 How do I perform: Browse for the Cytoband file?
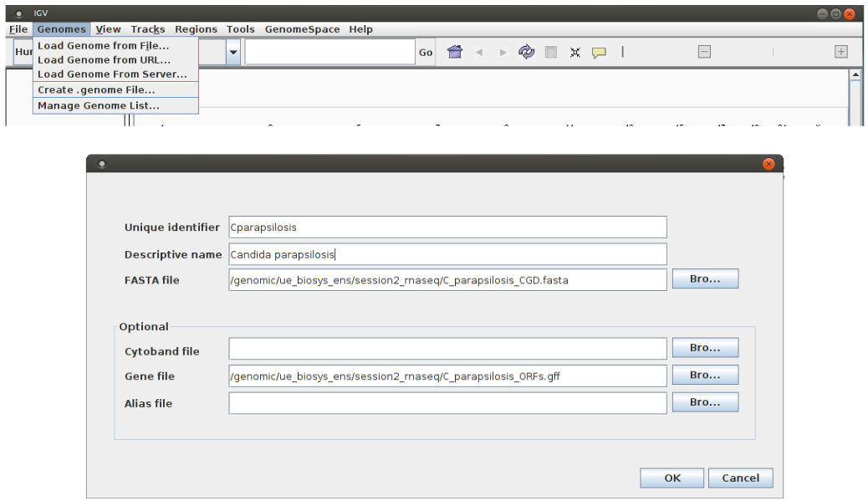704,348
